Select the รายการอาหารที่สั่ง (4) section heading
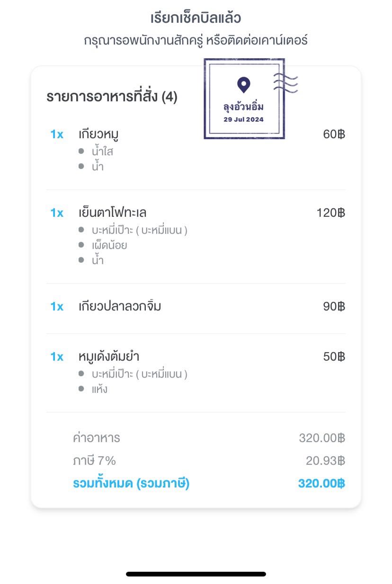The width and height of the screenshot is (392, 584). (112, 97)
